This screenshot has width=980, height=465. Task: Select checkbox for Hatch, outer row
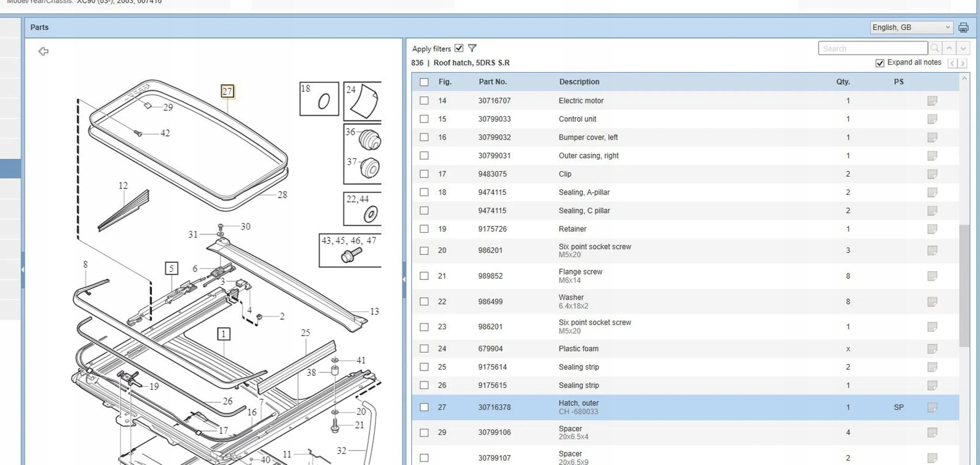424,407
